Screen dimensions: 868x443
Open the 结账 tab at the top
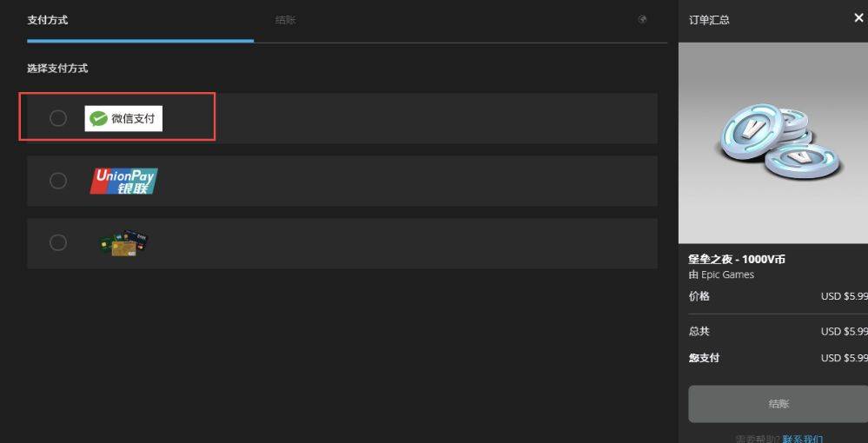coord(285,20)
